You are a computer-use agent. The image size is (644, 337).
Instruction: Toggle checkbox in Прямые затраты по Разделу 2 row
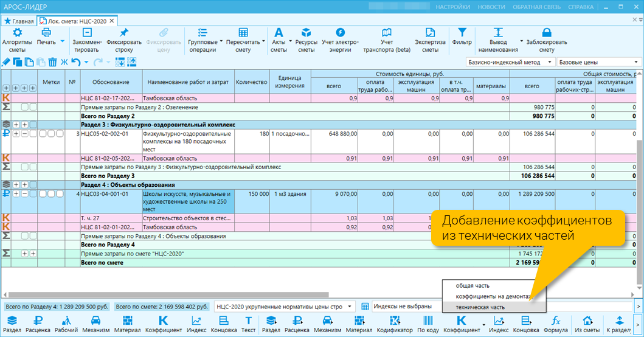tap(25, 107)
